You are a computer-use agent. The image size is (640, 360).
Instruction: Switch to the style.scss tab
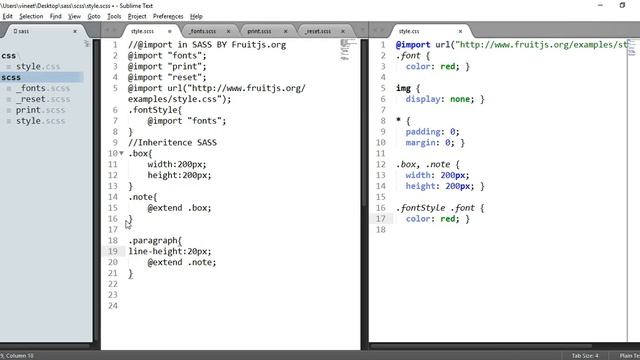(142, 31)
